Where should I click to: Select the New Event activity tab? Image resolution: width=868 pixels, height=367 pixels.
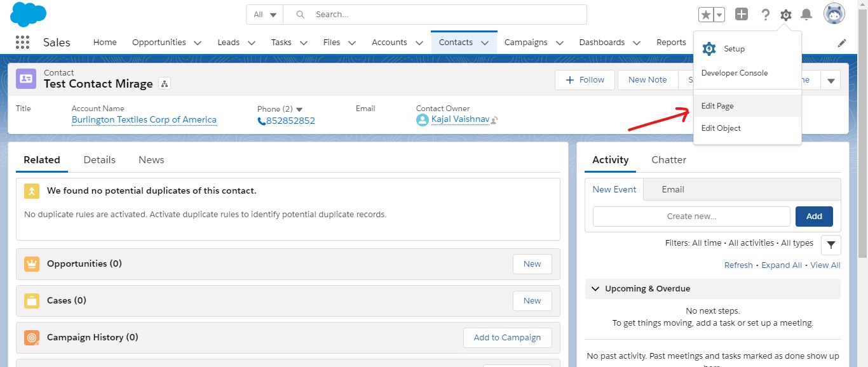(614, 189)
